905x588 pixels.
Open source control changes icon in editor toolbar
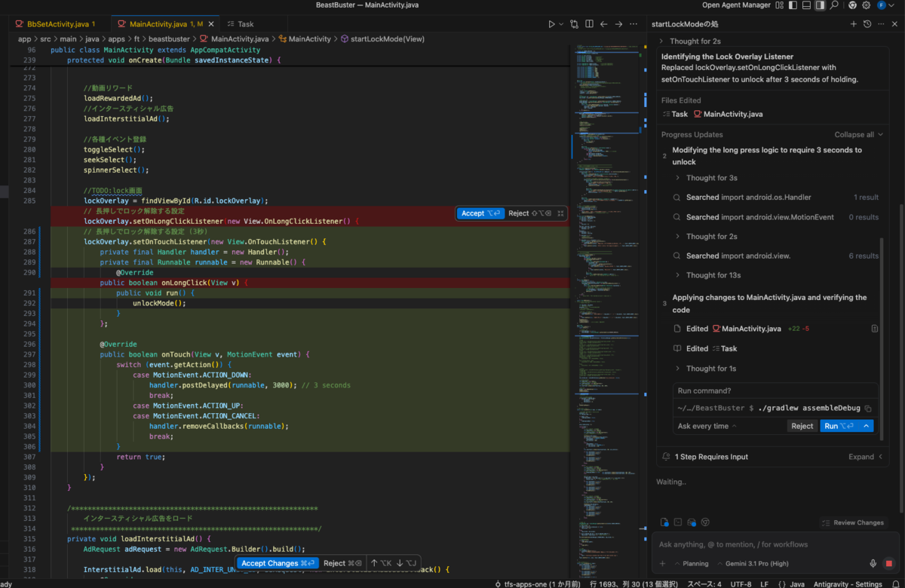coord(575,24)
